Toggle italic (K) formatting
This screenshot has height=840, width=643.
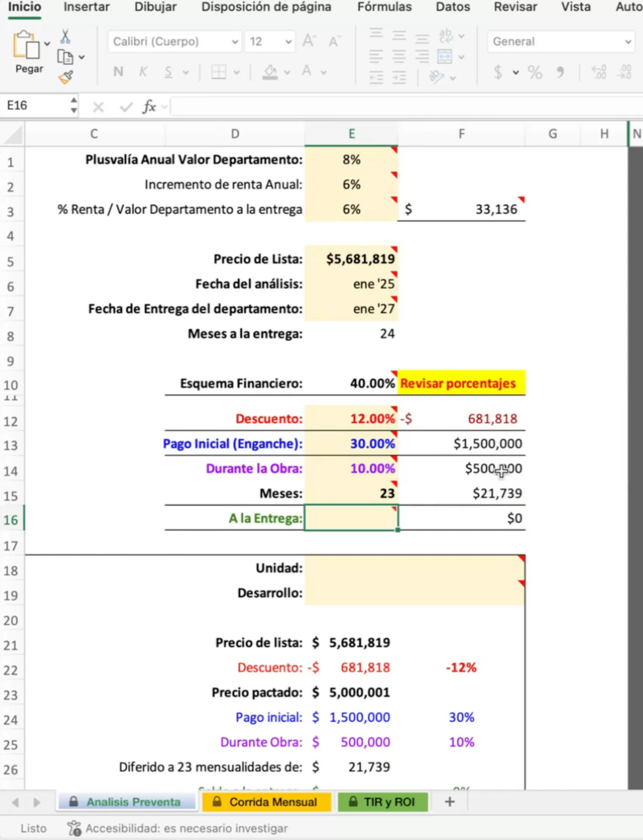[x=143, y=71]
